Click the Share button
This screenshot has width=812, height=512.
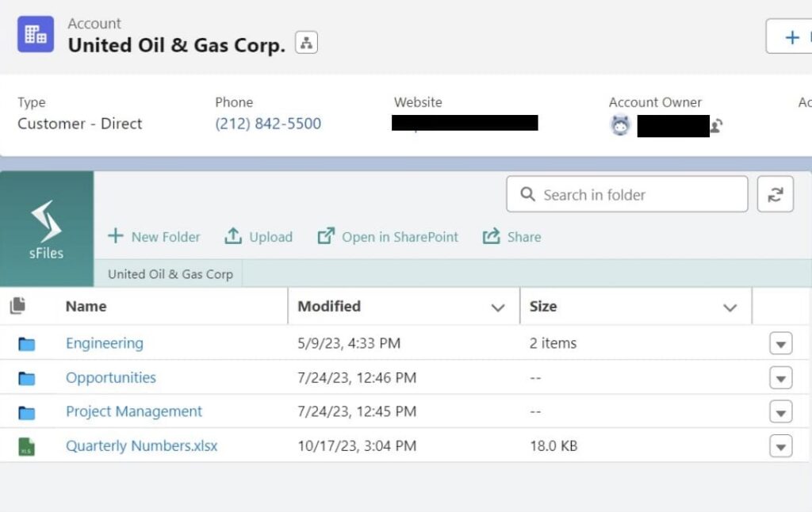point(511,237)
